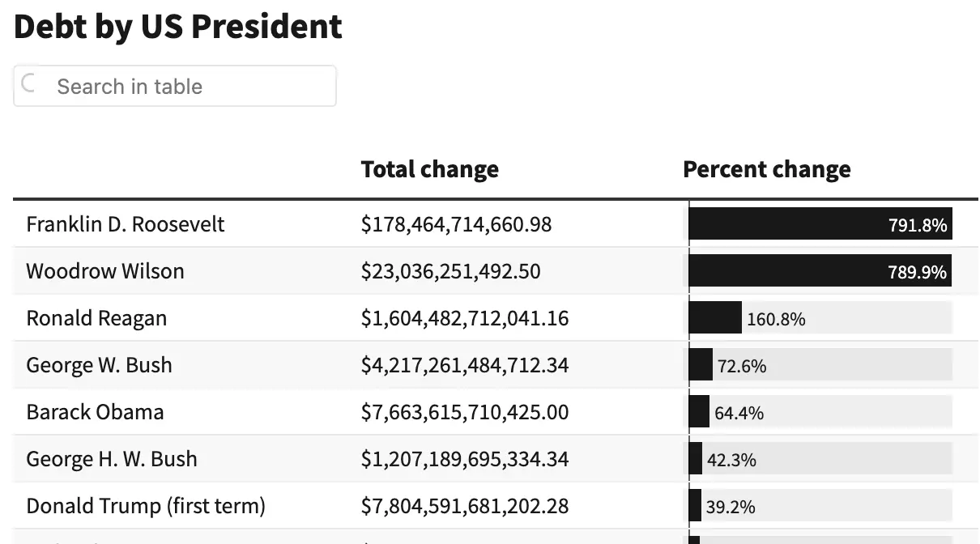This screenshot has width=980, height=544.
Task: Sort by Percent change column header
Action: coord(766,169)
